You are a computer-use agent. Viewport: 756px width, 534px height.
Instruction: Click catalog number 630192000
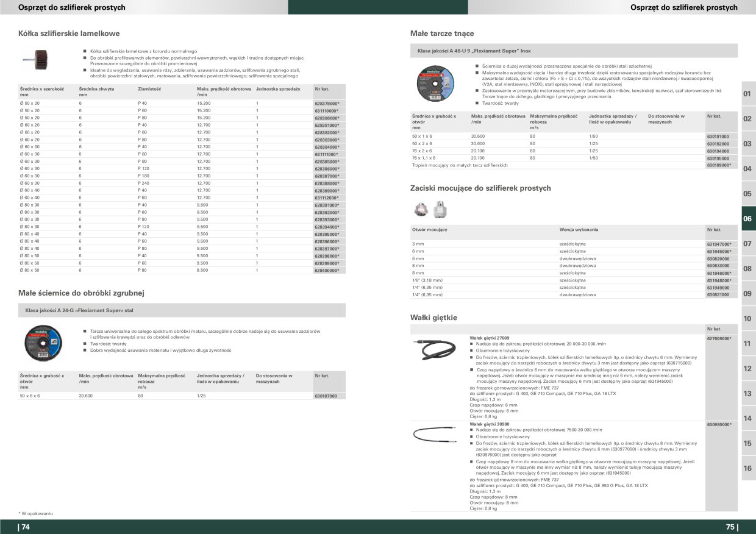click(718, 143)
